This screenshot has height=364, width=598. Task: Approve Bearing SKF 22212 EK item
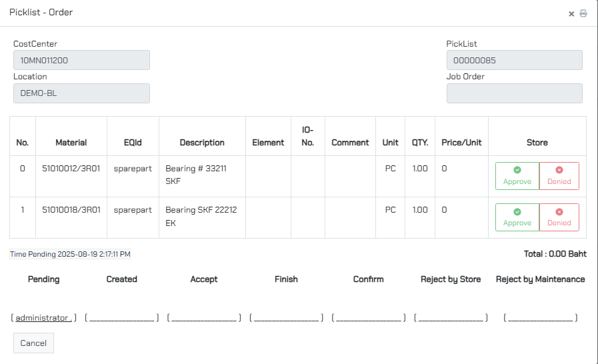pos(517,217)
